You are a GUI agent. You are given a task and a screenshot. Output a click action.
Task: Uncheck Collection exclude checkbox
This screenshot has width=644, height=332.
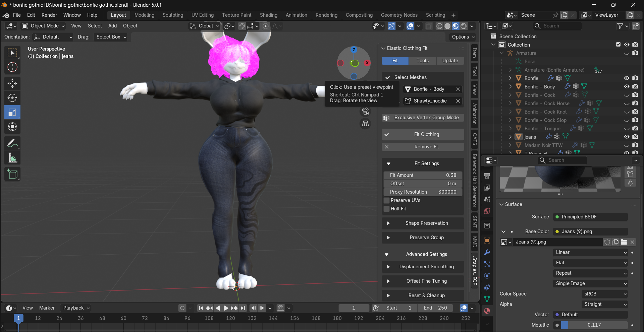[618, 45]
